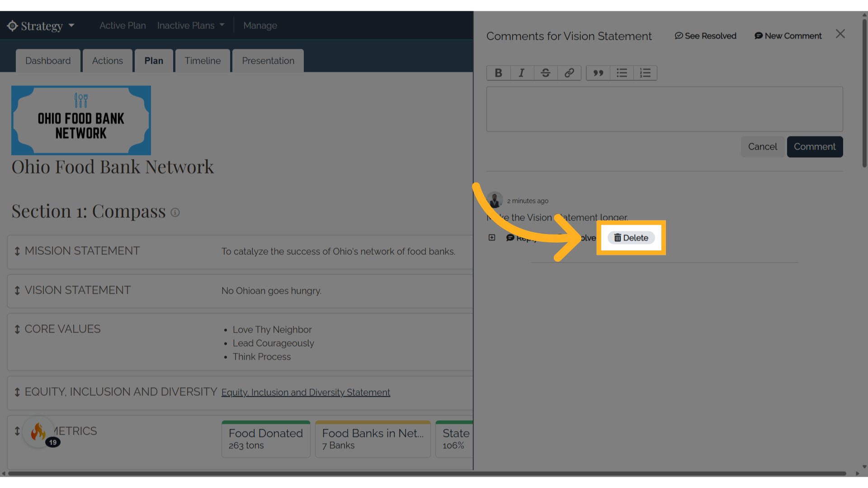Reorder handle for Core Values row
868x488 pixels.
[x=17, y=329]
